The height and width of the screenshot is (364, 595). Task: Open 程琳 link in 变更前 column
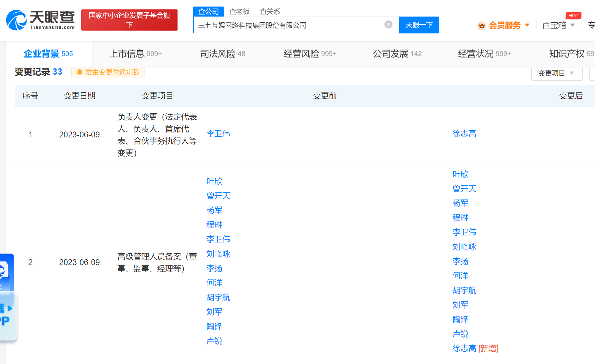coord(214,225)
